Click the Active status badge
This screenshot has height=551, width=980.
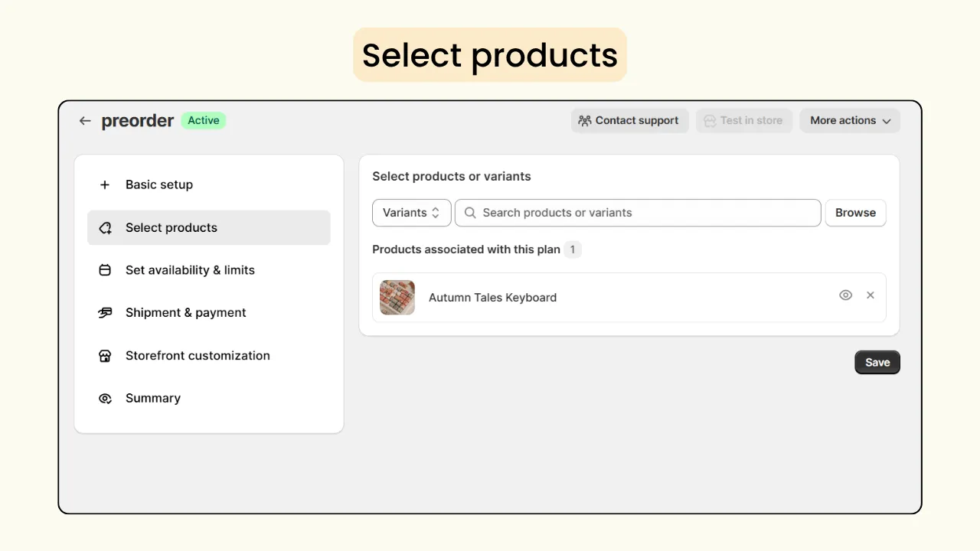pos(203,120)
